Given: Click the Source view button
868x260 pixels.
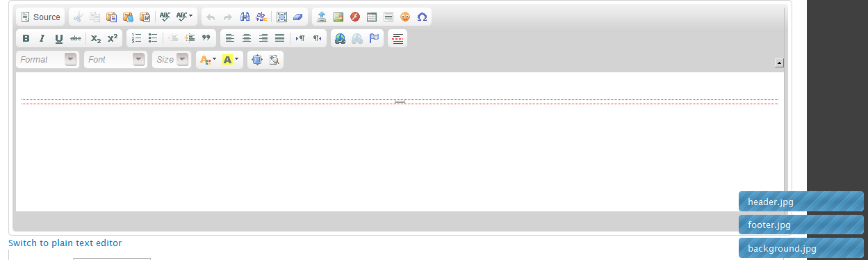Looking at the screenshot, I should click(40, 17).
